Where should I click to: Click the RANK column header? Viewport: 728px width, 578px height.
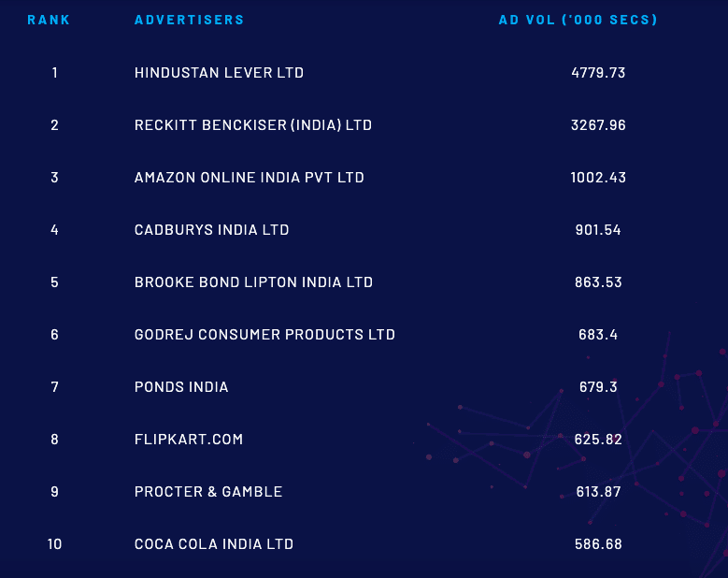tap(49, 20)
